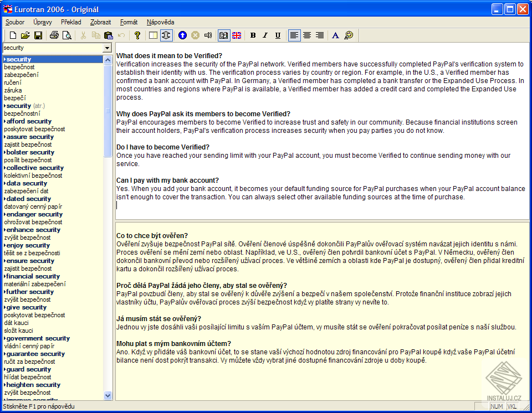
Task: Click the grayed-out Cut scissors icon
Action: point(83,35)
